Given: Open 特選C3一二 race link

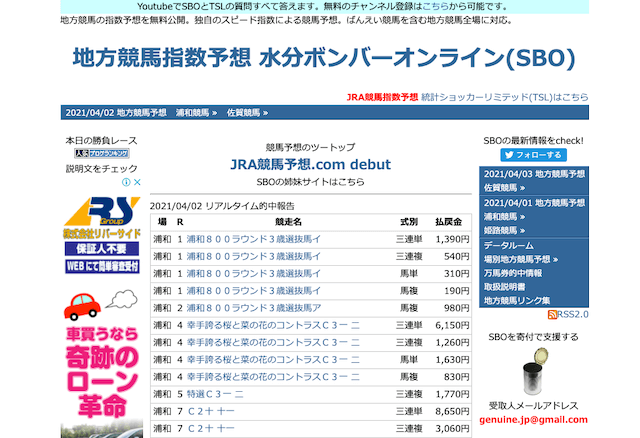Looking at the screenshot, I should 215,394.
